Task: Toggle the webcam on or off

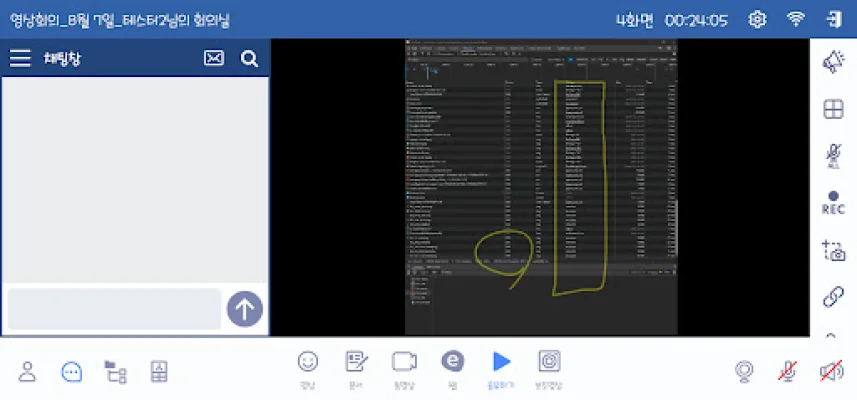Action: coord(744,372)
